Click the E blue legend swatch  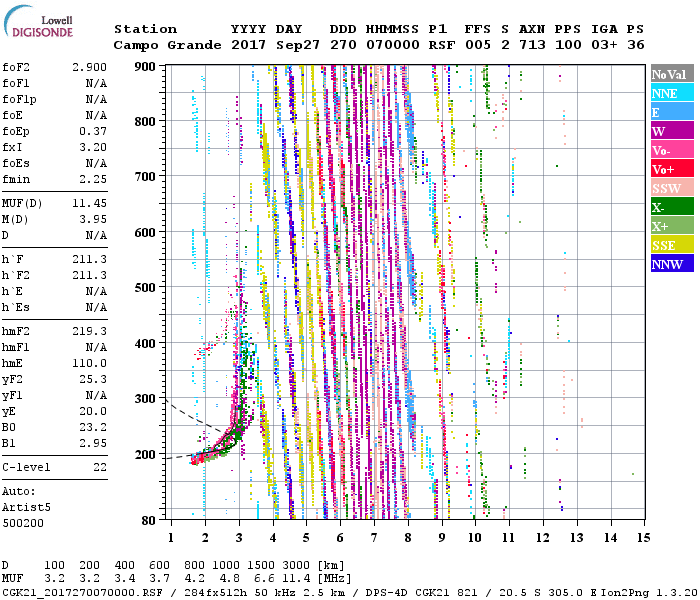672,112
